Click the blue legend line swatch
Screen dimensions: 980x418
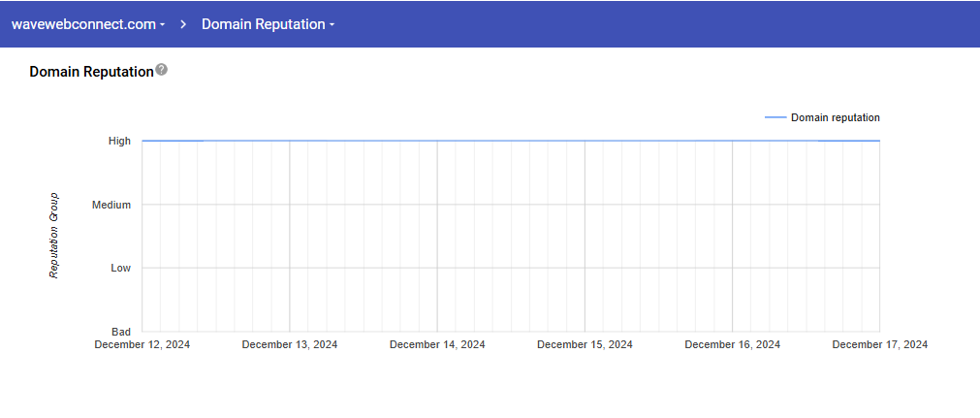(775, 117)
